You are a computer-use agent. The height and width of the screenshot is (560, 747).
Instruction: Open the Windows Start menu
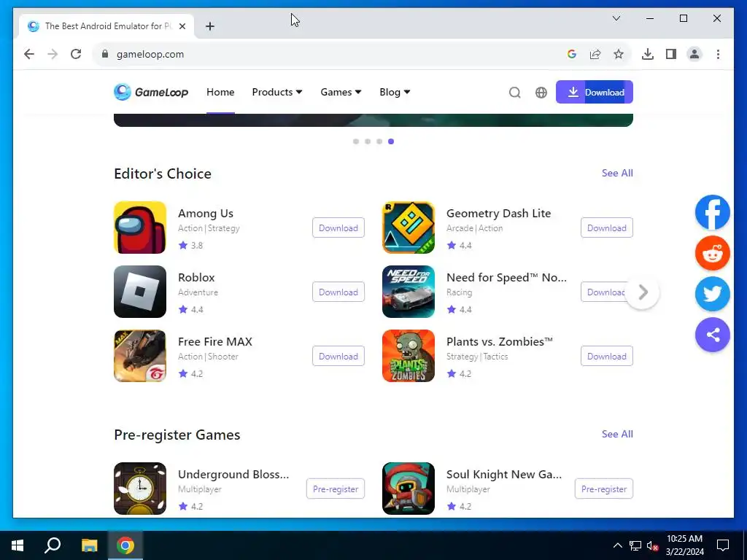18,545
